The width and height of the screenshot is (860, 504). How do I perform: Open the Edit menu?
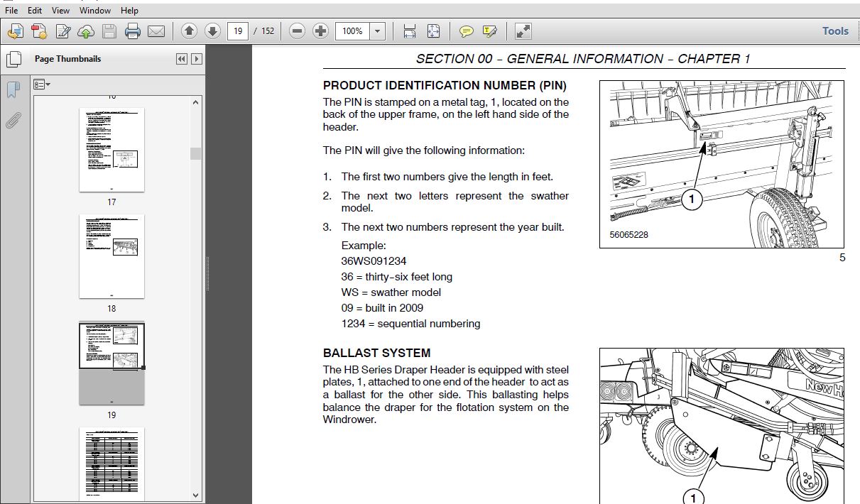click(x=34, y=11)
